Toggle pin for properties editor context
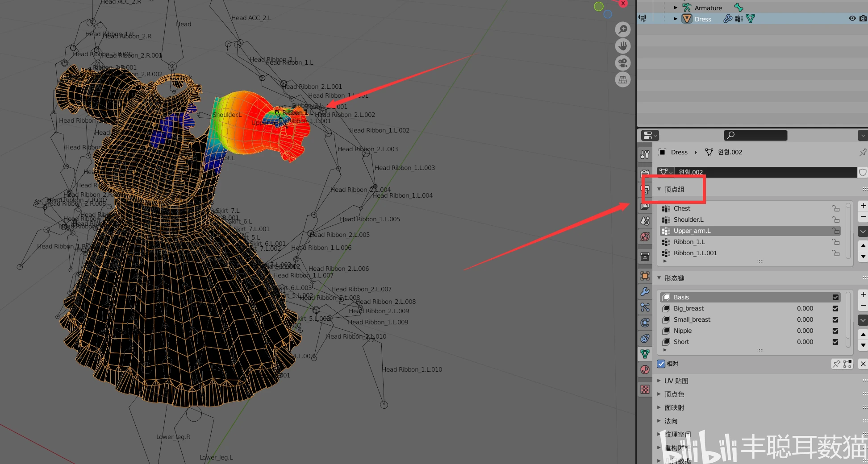868x464 pixels. 863,152
